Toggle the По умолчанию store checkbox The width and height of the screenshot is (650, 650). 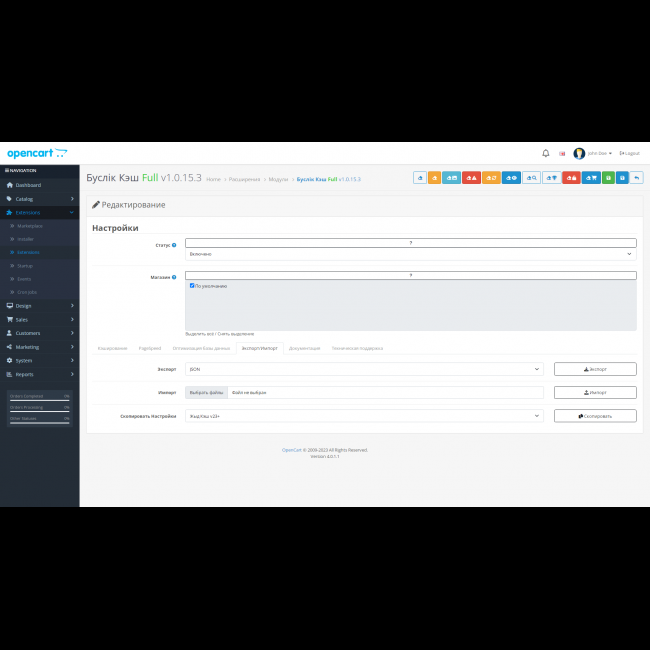(x=192, y=285)
